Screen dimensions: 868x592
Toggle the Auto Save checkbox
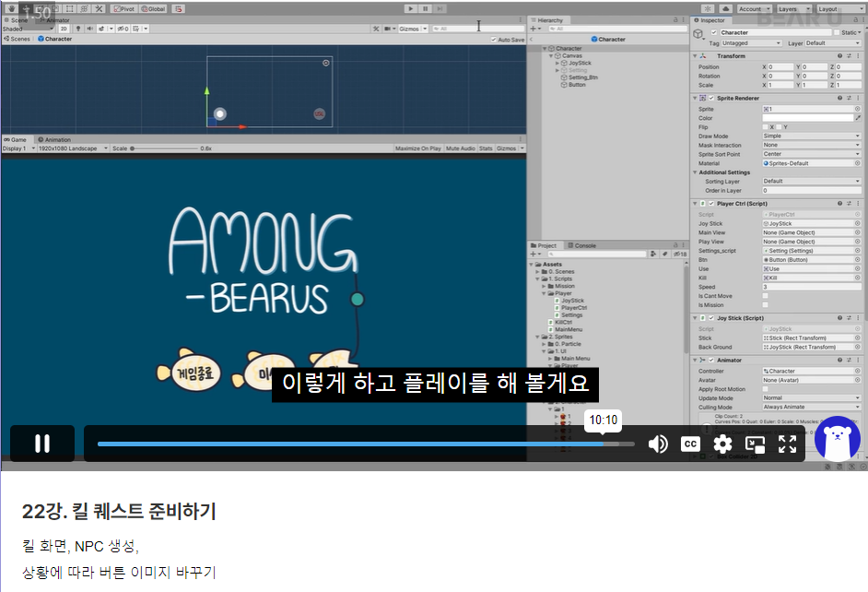493,40
